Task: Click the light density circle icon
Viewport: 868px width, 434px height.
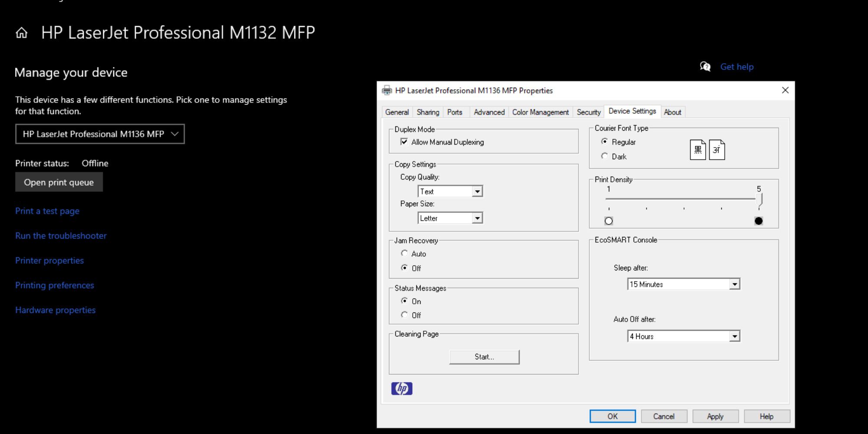Action: tap(608, 221)
